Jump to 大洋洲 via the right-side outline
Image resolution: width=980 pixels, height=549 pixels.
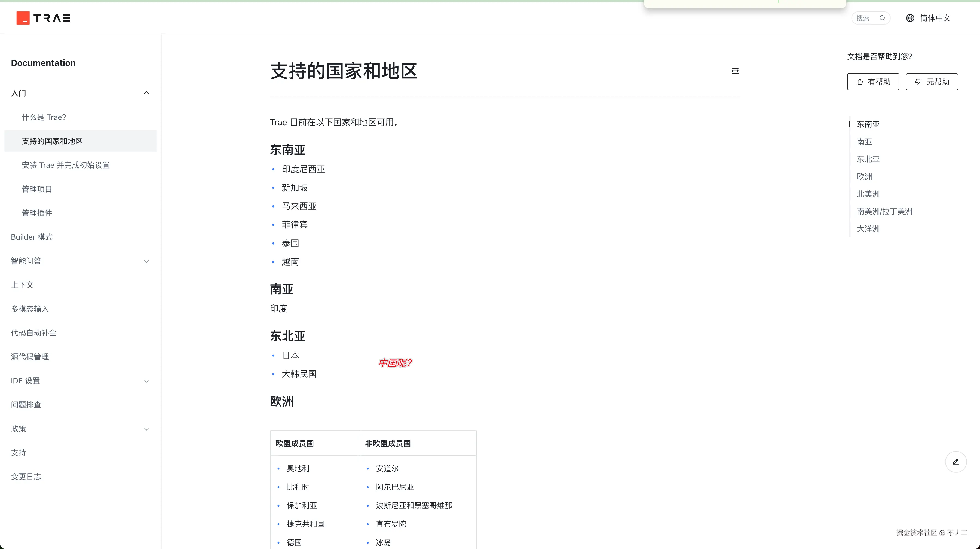868,229
